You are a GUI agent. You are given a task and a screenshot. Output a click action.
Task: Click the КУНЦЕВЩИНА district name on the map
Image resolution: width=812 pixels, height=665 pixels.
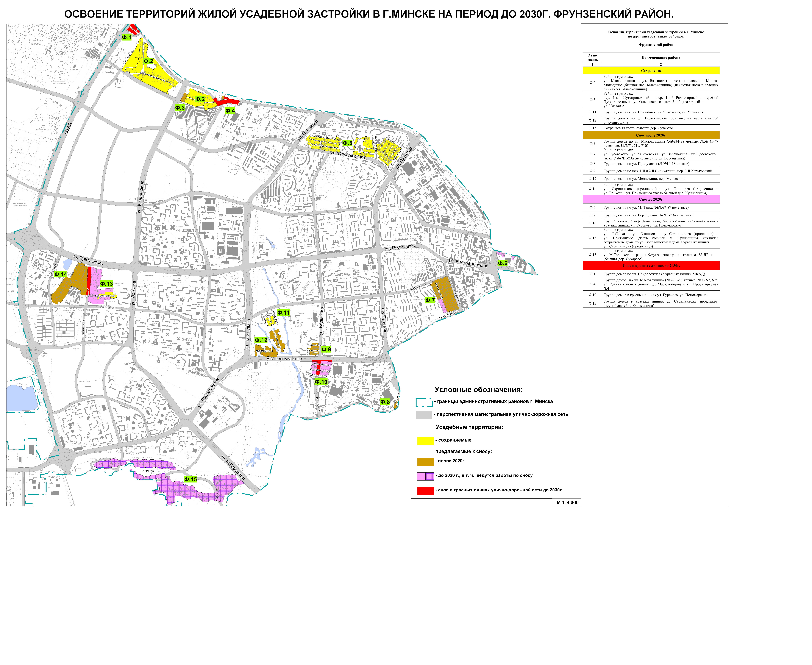(x=187, y=230)
